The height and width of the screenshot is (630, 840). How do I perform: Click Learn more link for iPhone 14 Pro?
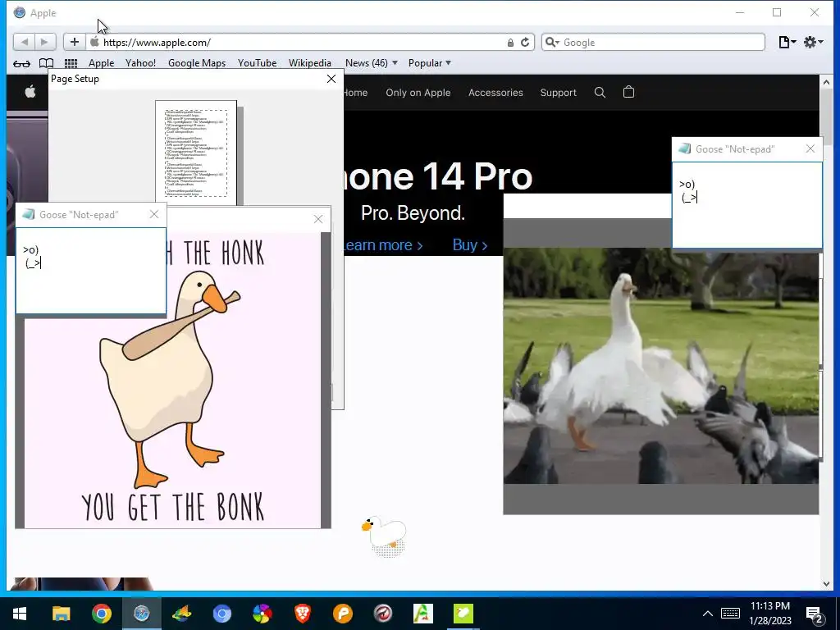[384, 244]
